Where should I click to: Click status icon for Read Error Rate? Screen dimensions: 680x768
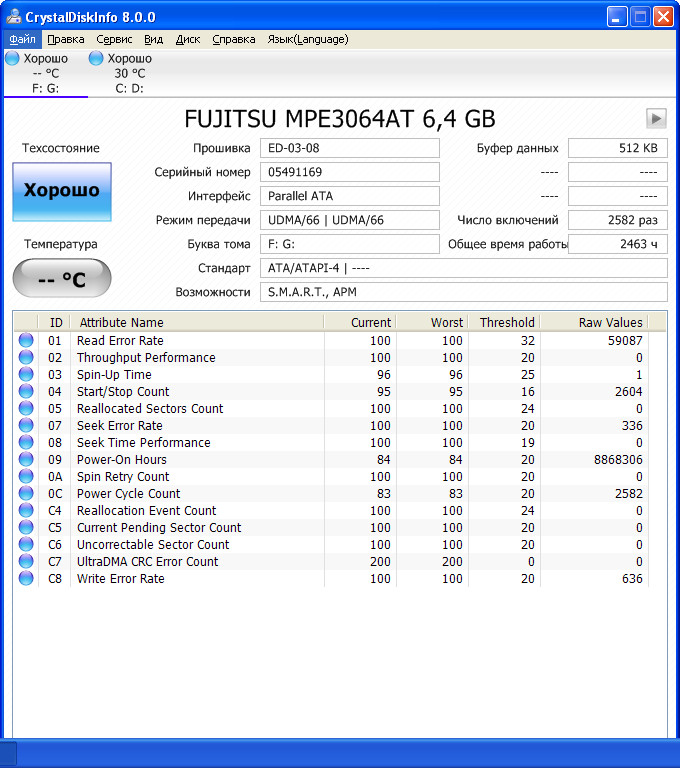[26, 340]
